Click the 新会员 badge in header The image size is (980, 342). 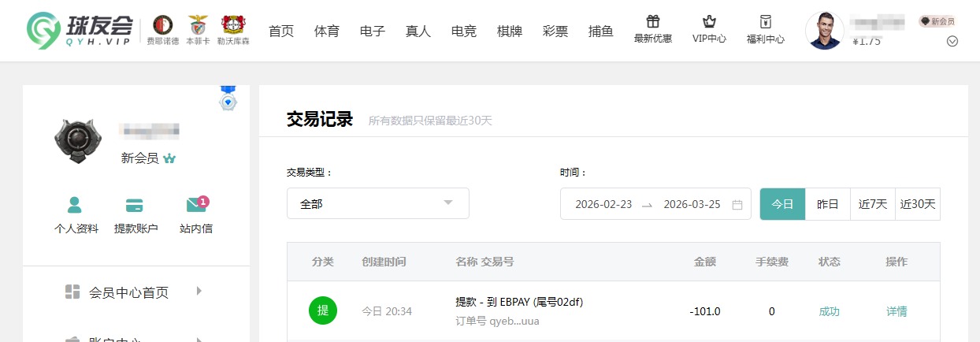point(937,21)
